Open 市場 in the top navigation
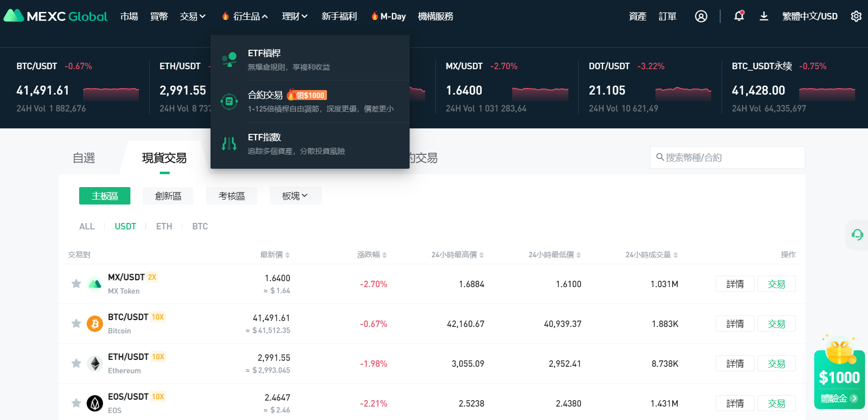868x420 pixels. coord(129,16)
